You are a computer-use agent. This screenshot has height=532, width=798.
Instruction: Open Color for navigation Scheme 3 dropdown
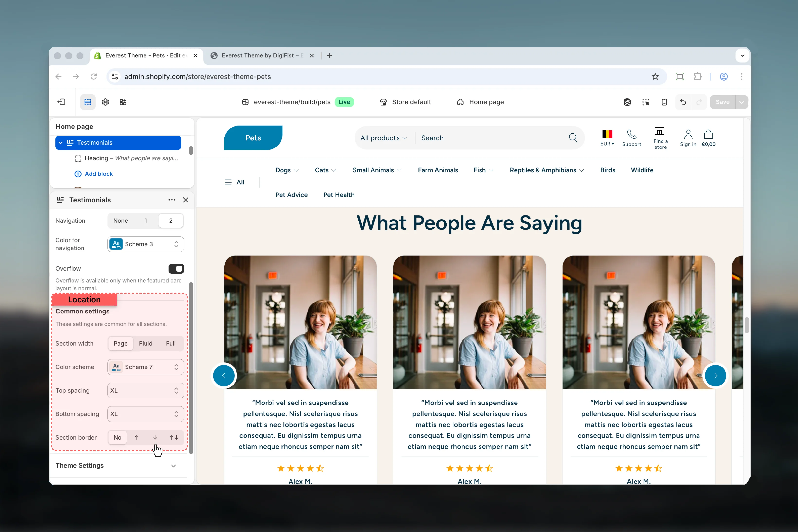(145, 244)
